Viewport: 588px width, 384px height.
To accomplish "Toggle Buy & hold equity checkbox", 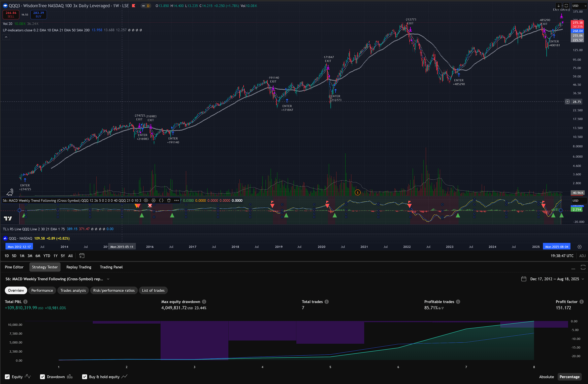I will (x=85, y=377).
